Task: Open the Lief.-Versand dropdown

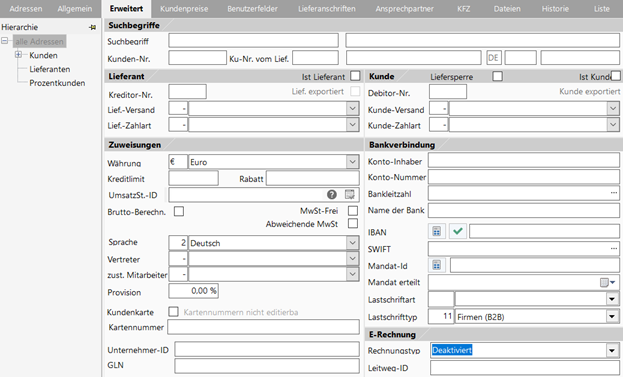Action: tap(352, 108)
